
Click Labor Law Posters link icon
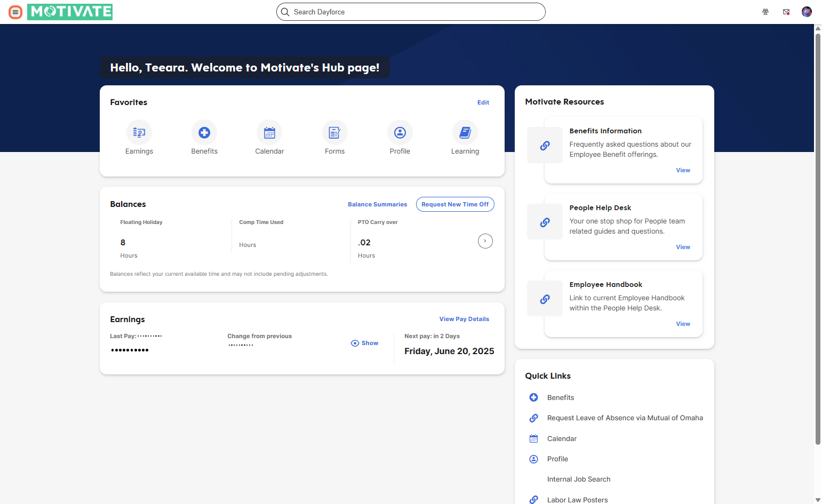click(x=533, y=500)
